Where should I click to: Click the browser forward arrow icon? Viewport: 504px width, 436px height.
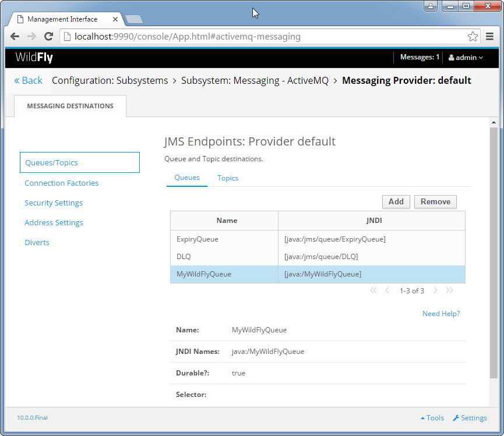click(x=31, y=37)
